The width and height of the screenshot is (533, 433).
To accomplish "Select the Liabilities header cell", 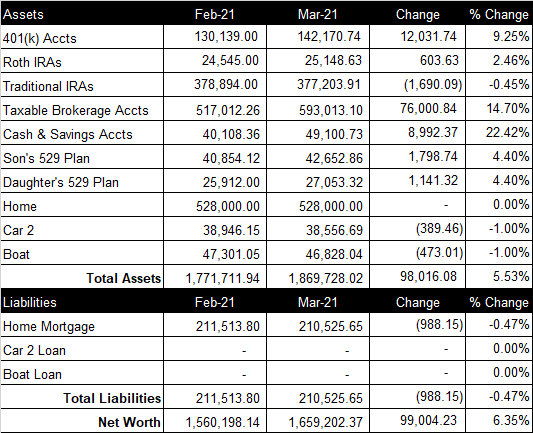I will click(82, 301).
